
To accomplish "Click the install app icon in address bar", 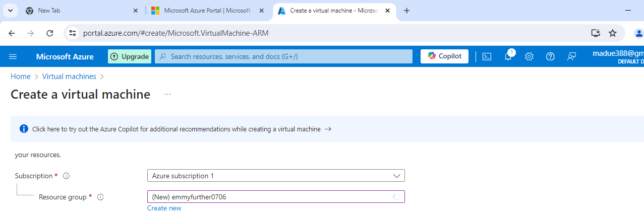I will 596,33.
